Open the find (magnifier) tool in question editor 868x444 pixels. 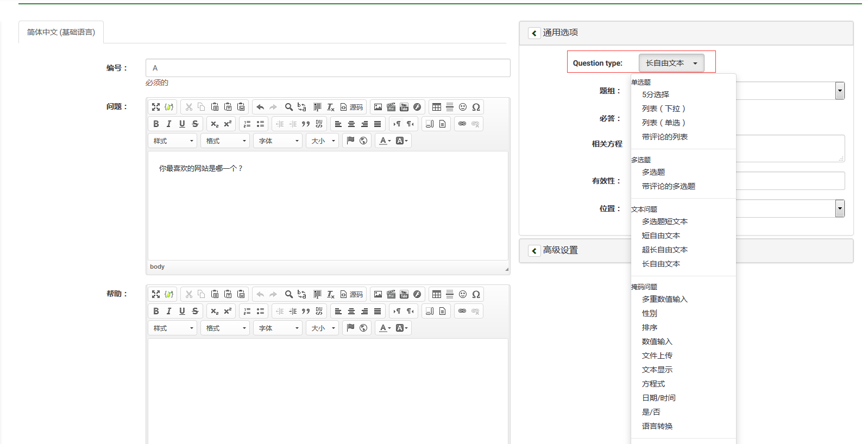coord(289,107)
